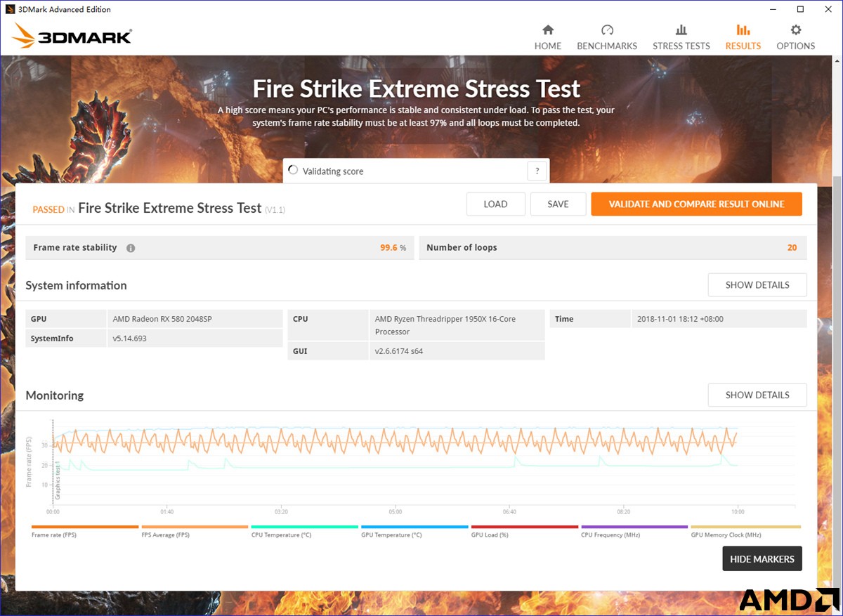Viewport: 843px width, 616px height.
Task: Click the CPU name Ryzen Threadripper 1950X
Action: [445, 325]
